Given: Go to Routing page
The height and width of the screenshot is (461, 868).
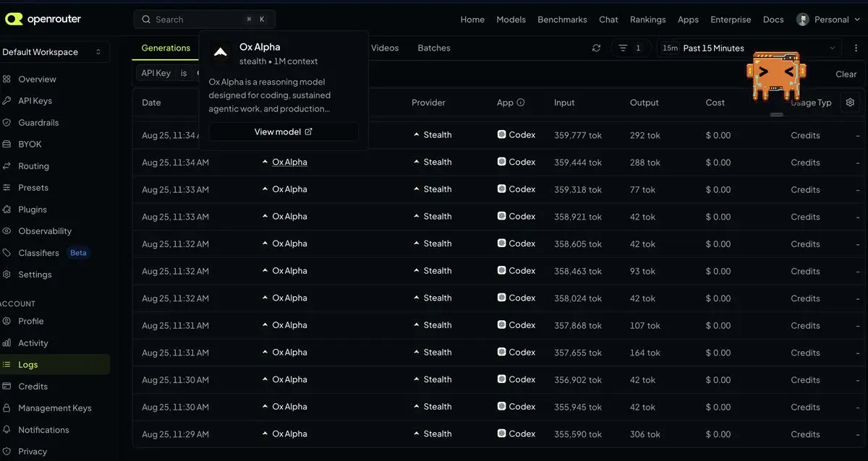Looking at the screenshot, I should pyautogui.click(x=33, y=166).
